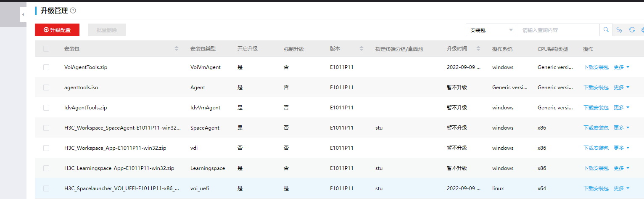Click the 强制升级 column header
The width and height of the screenshot is (644, 199).
[x=294, y=49]
